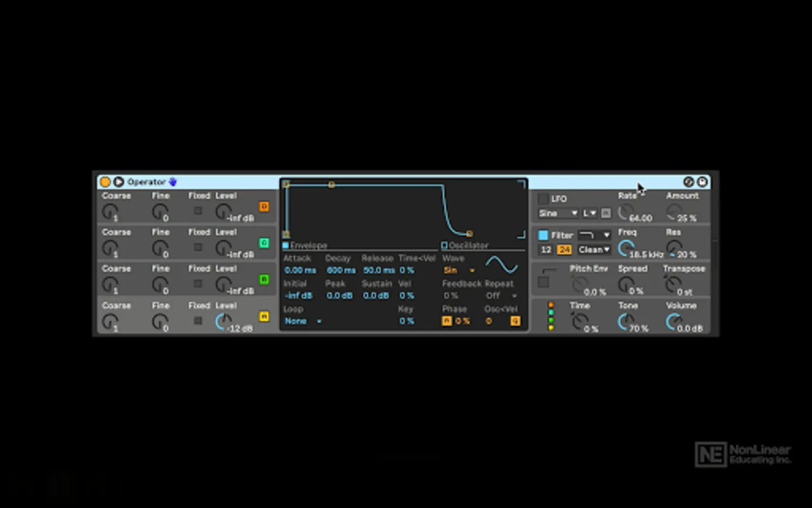The height and width of the screenshot is (508, 812).
Task: Click the save preset disk icon
Action: tap(702, 182)
